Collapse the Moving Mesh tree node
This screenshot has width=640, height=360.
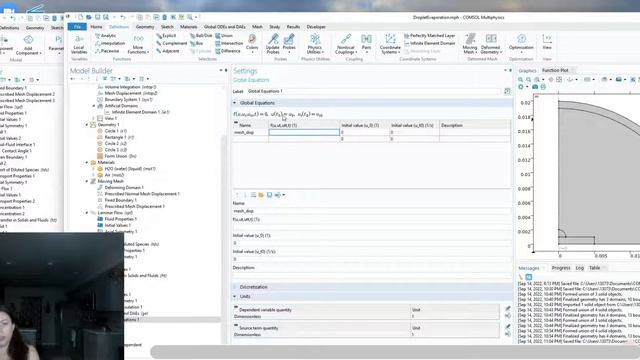(x=87, y=181)
